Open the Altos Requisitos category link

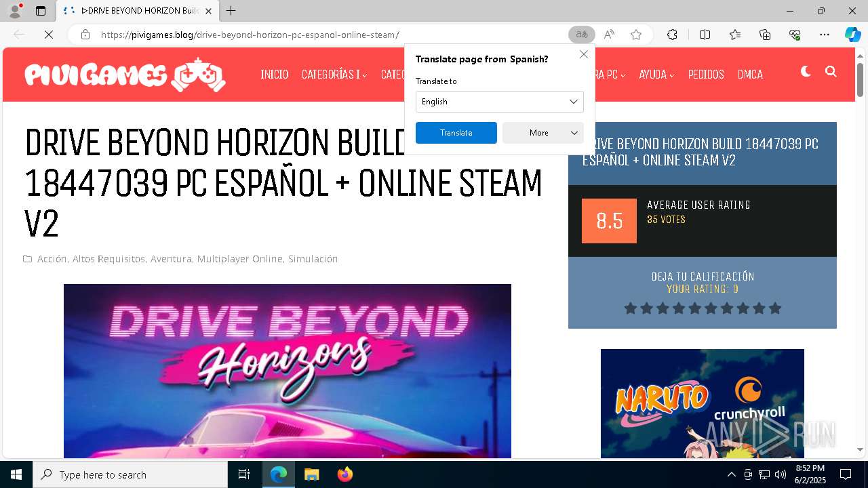pyautogui.click(x=108, y=259)
